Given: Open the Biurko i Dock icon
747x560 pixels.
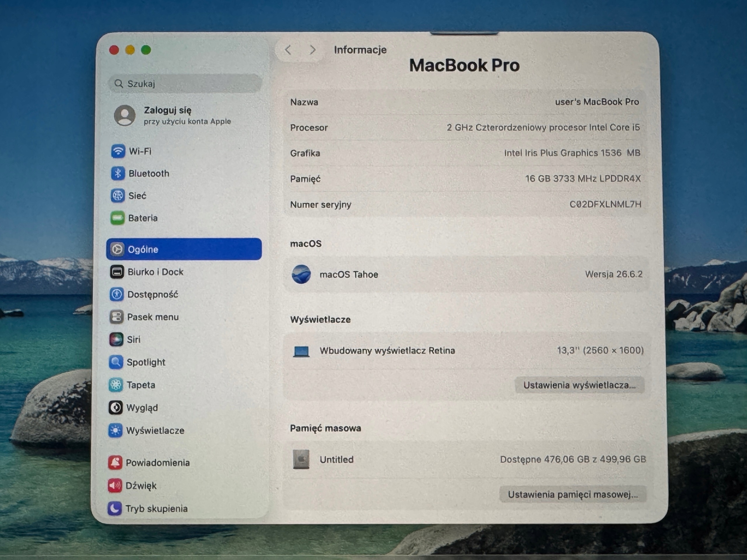Looking at the screenshot, I should [x=117, y=272].
